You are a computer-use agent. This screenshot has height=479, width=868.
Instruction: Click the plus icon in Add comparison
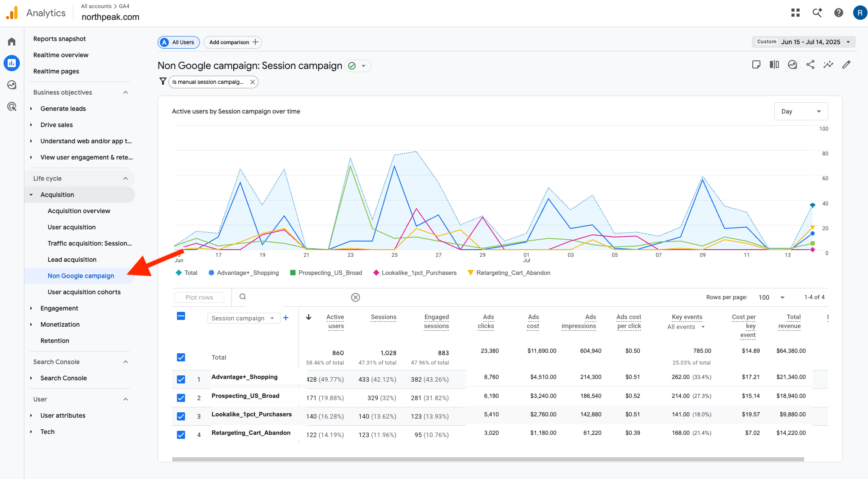(x=256, y=42)
